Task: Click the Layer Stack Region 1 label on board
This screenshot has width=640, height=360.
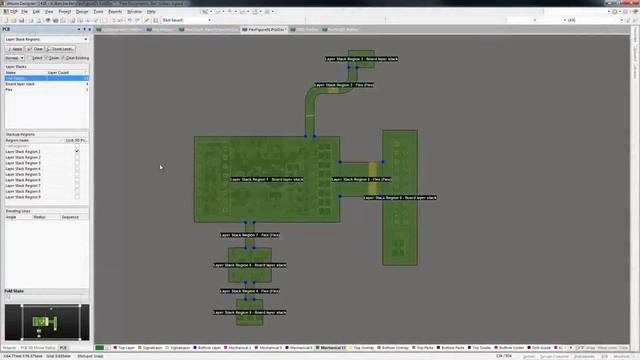Action: (267, 179)
